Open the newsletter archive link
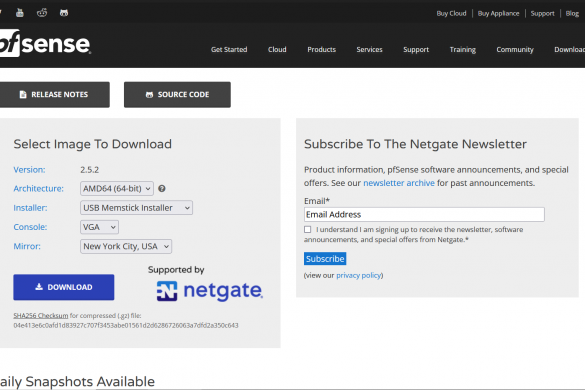The image size is (585, 390). (399, 183)
